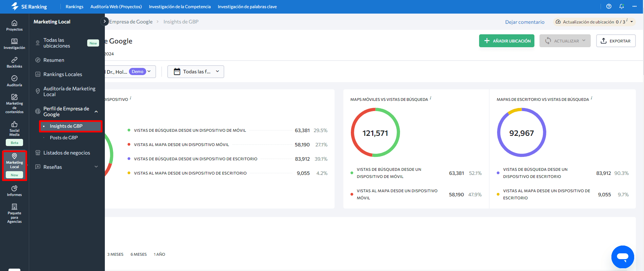
Task: Open the Todas las fechas dropdown
Action: pyautogui.click(x=196, y=72)
